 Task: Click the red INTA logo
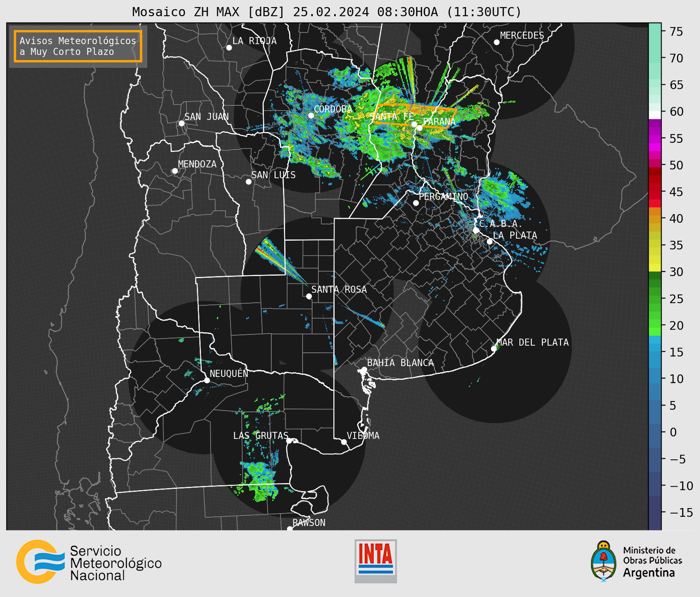(x=376, y=561)
